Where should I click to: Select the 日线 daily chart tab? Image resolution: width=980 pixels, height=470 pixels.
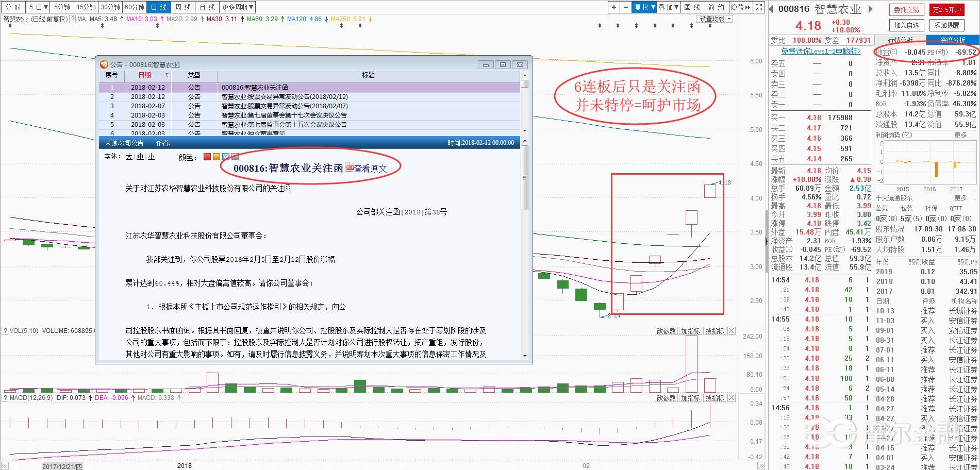point(159,7)
